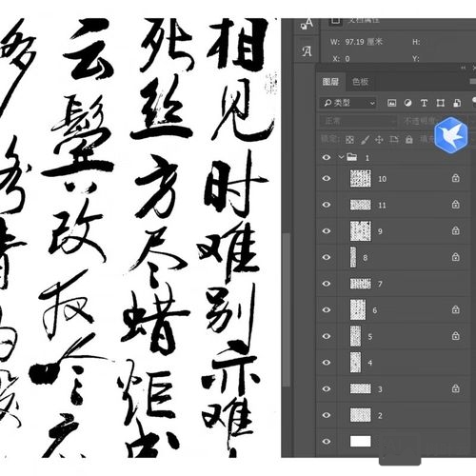Select layer named 4
This screenshot has height=476, width=476.
(x=370, y=363)
